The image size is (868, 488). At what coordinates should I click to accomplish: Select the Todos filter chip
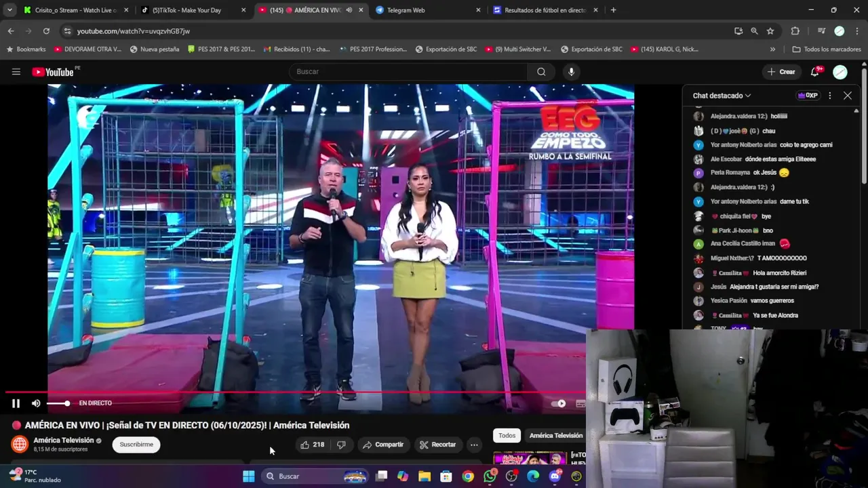click(507, 436)
